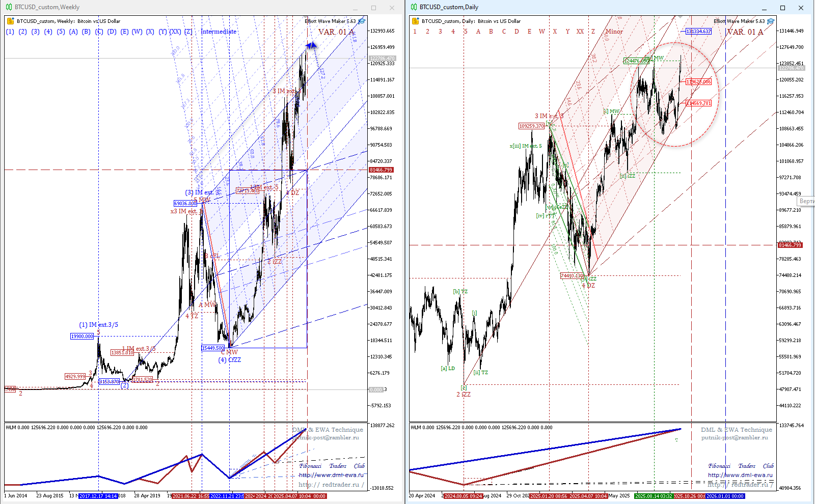Open www.dml-ewa.ru link in Daily chart
The height and width of the screenshot is (504, 815).
click(740, 475)
